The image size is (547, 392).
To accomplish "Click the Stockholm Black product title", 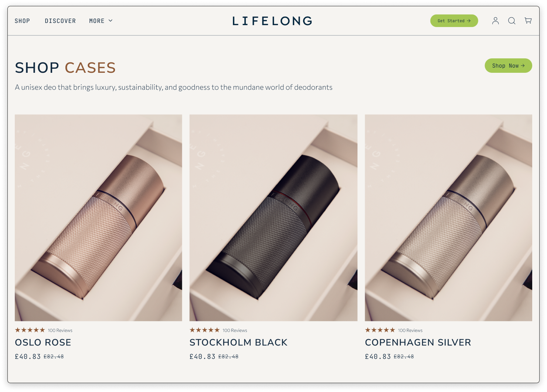I will 238,342.
